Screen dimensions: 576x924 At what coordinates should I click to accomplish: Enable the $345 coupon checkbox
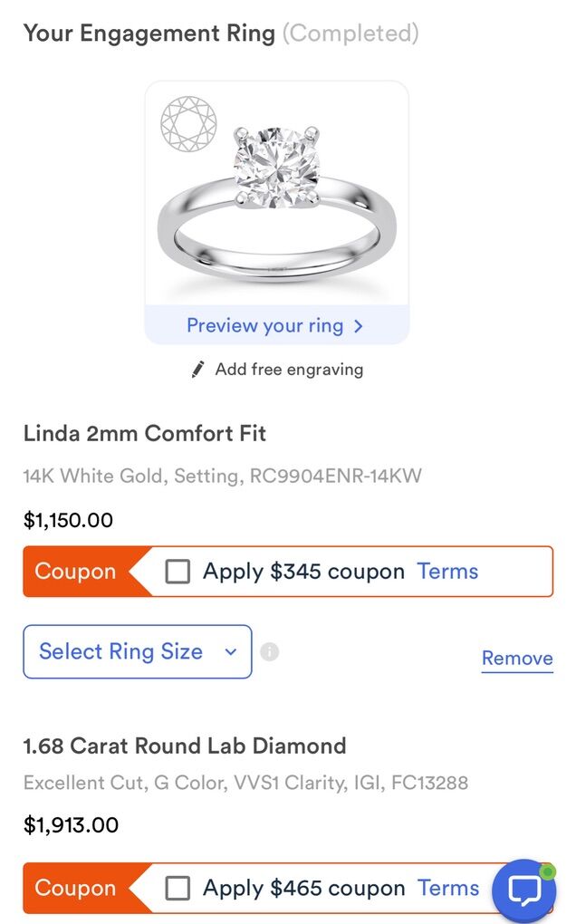pos(178,572)
